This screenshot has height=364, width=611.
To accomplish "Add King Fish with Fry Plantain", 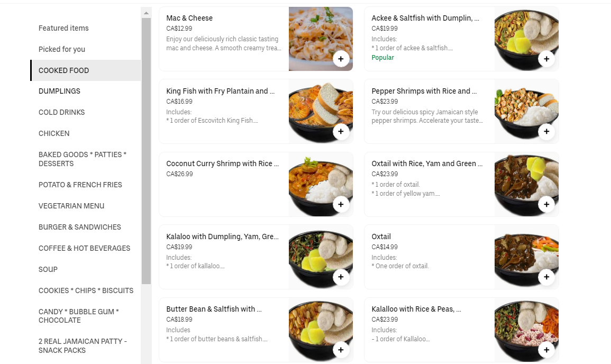I will pos(341,131).
